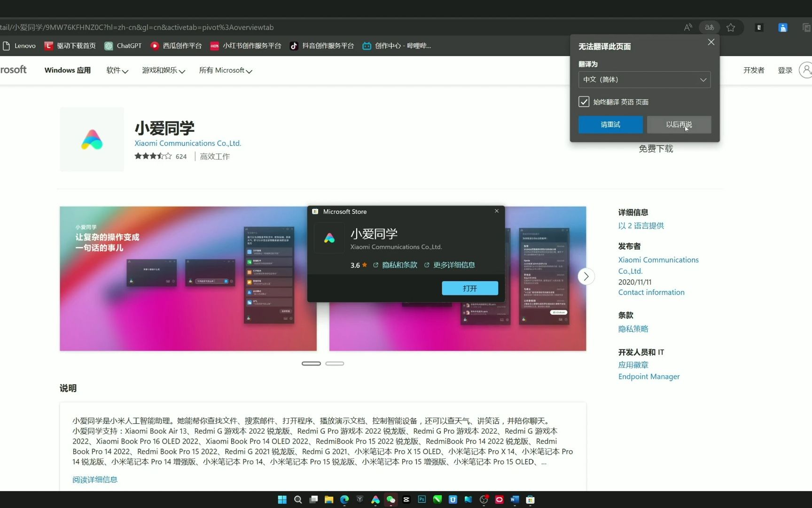Open the Windows Start menu

(x=282, y=500)
